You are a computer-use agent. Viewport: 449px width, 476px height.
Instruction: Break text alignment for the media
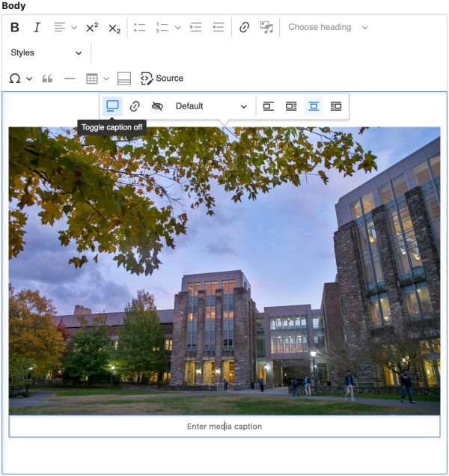point(269,106)
